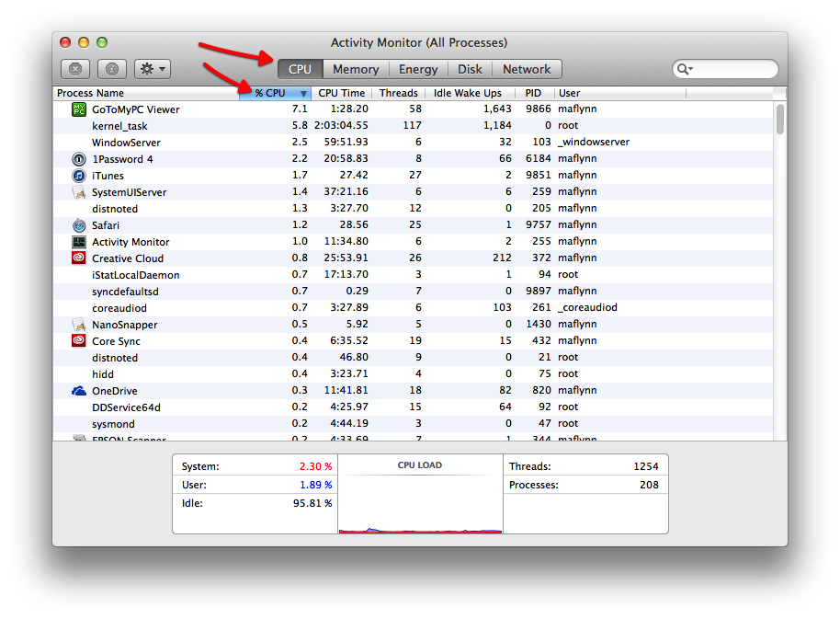Switch to the Memory tab

(x=356, y=69)
